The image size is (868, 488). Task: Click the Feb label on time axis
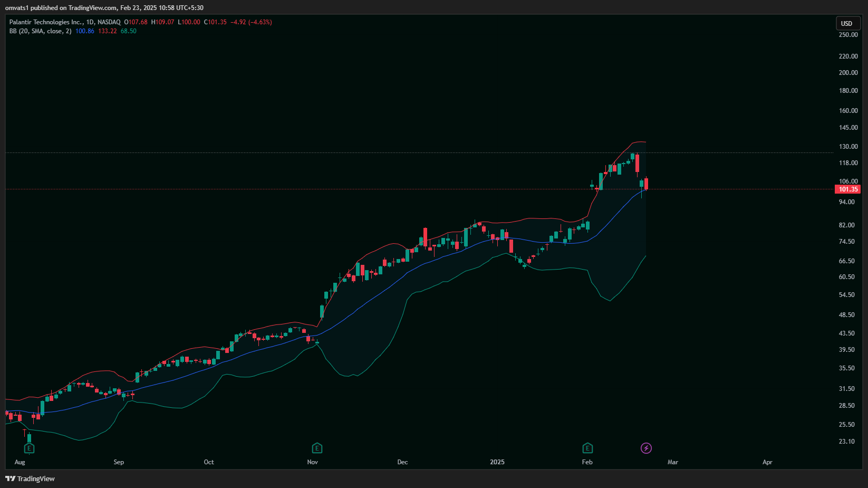point(587,462)
